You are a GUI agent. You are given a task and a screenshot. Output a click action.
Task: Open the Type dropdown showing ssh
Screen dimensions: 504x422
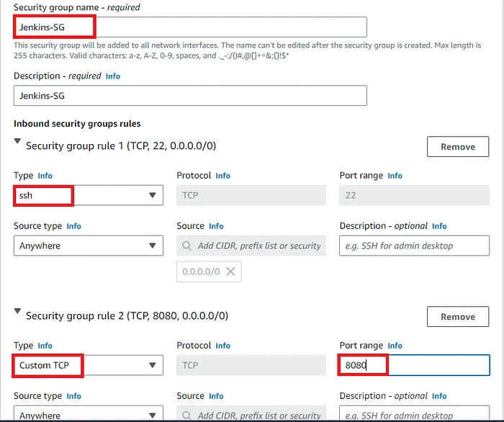tap(89, 195)
